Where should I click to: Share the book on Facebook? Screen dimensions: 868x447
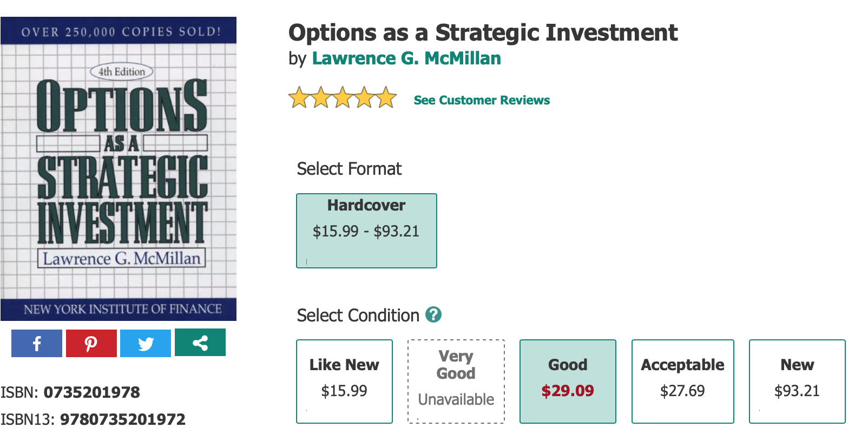point(37,343)
